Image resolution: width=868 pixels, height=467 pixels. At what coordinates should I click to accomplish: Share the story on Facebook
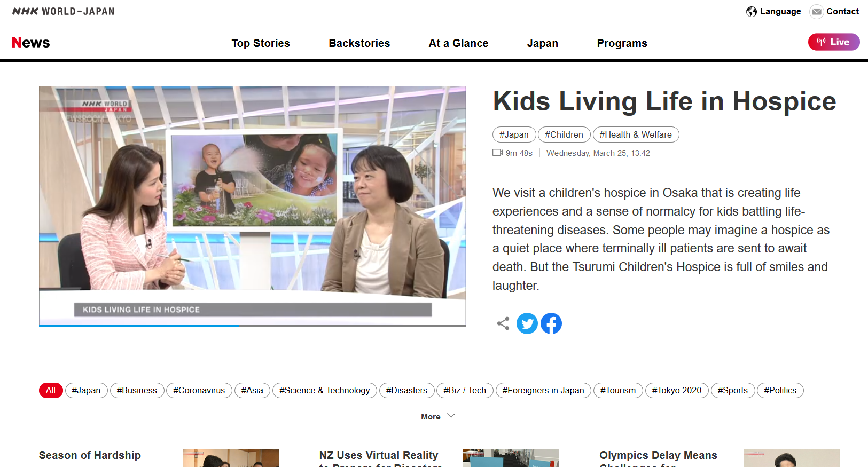pos(551,323)
